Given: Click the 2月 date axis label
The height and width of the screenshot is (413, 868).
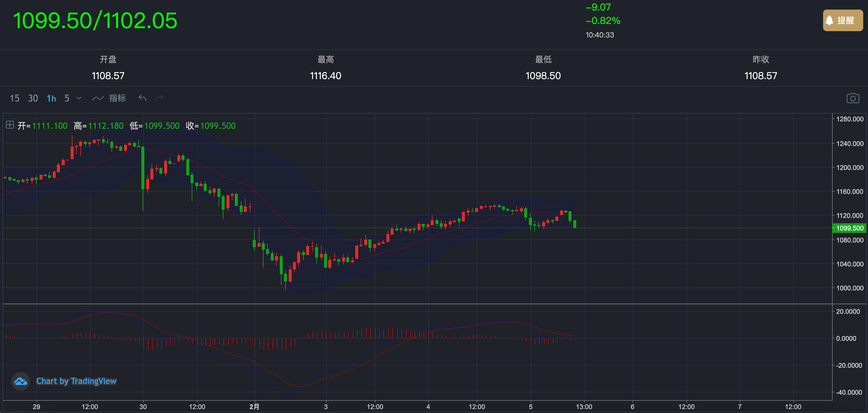Looking at the screenshot, I should point(254,407).
